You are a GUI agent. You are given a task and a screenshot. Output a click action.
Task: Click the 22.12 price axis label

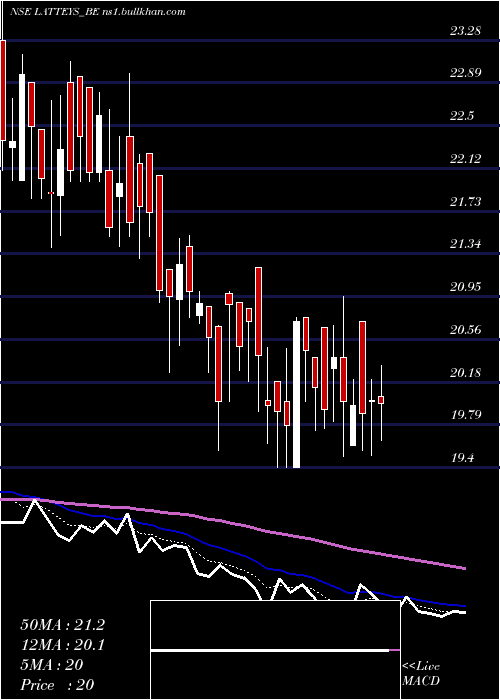coord(465,159)
